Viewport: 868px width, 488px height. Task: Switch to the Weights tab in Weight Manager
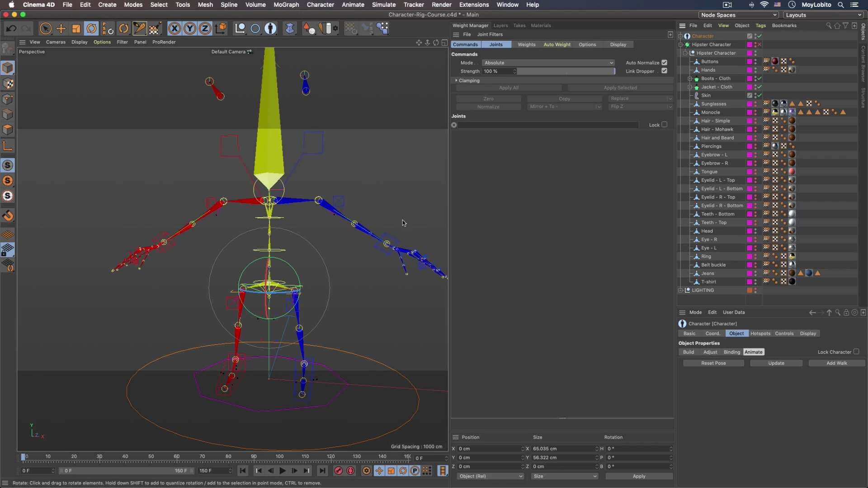pyautogui.click(x=526, y=44)
